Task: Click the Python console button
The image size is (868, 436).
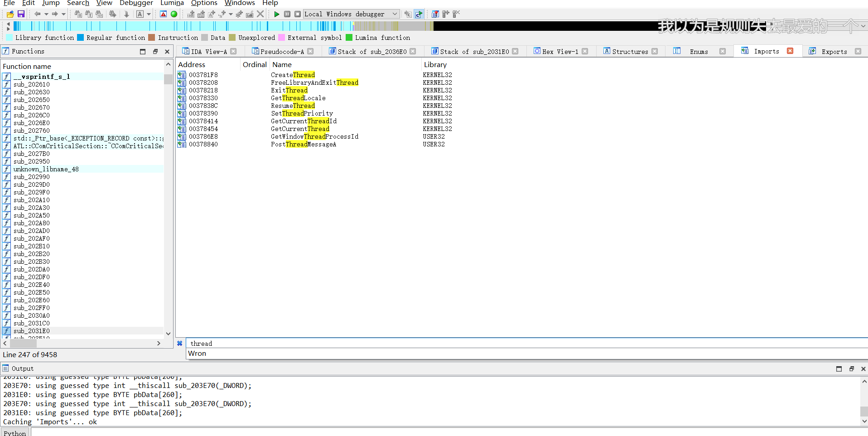Action: coord(15,433)
